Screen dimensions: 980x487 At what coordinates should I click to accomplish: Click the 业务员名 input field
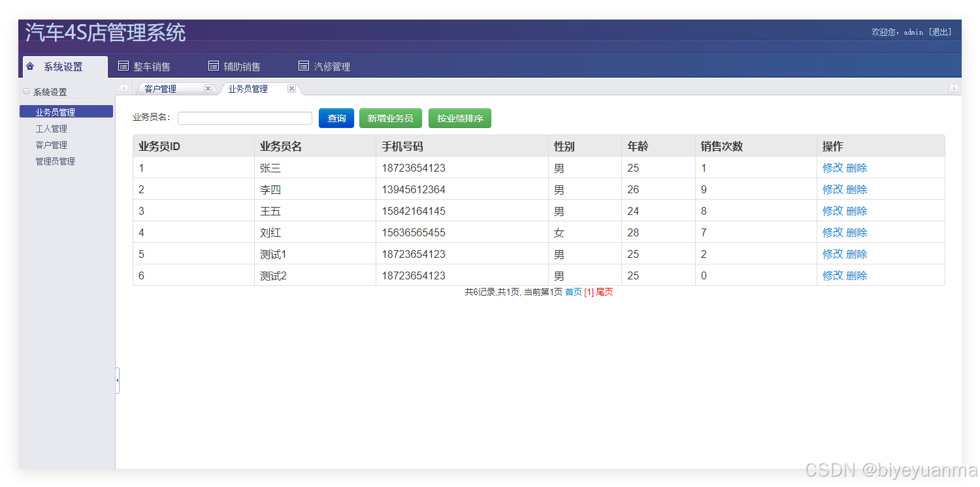tap(245, 118)
